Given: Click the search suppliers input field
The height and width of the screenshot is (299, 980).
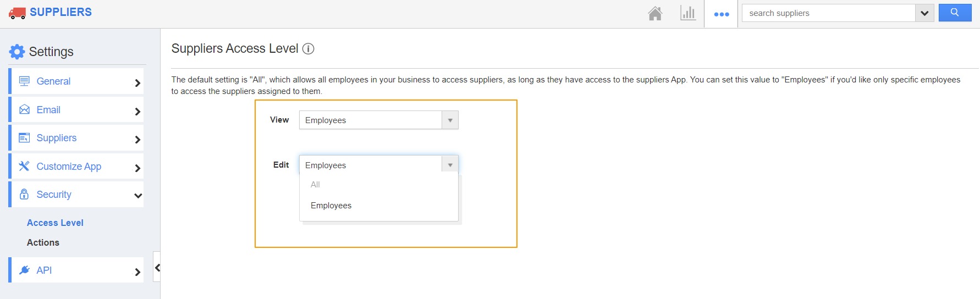Looking at the screenshot, I should tap(828, 13).
